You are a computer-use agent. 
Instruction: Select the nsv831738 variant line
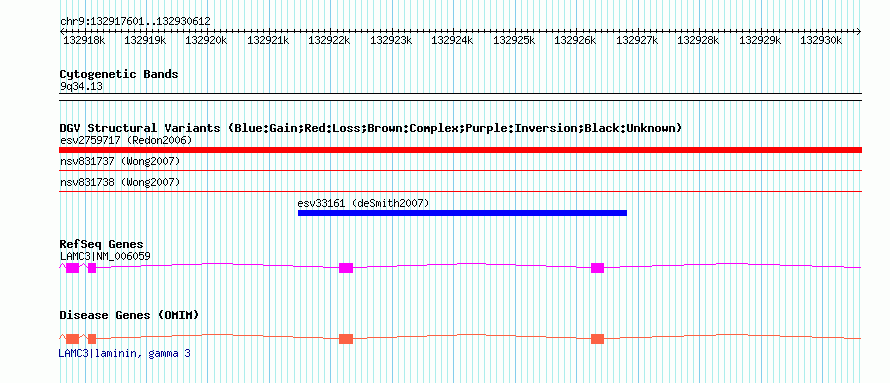(x=460, y=191)
